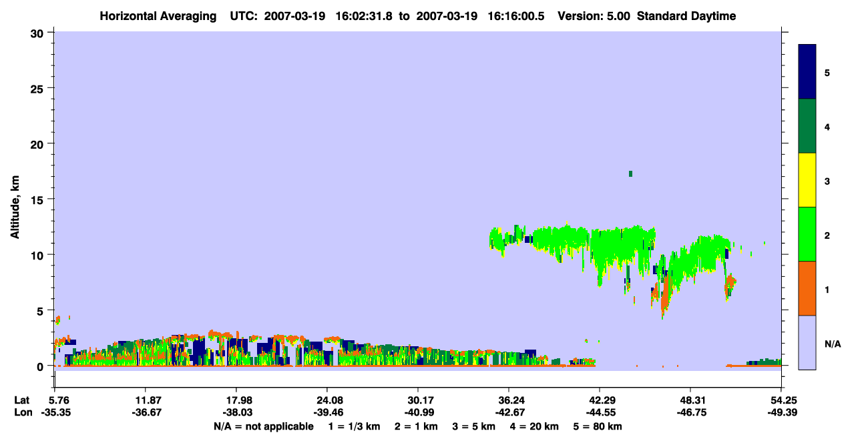Click latitude value 17.98
Screen dimensions: 868x445
[236, 400]
